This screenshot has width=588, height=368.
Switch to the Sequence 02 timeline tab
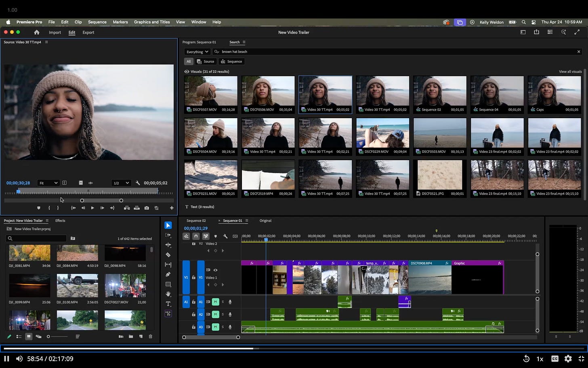[196, 221]
